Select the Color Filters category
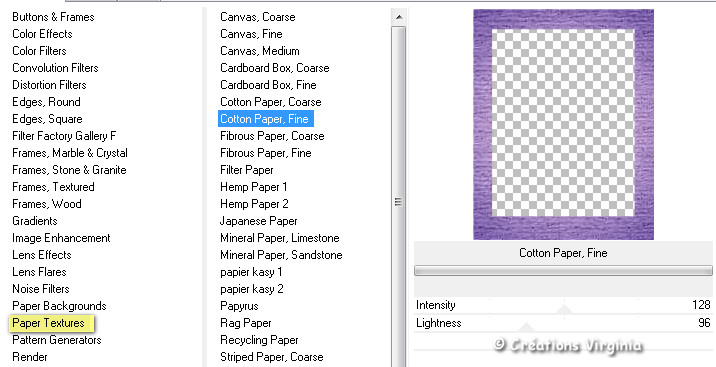 click(39, 51)
